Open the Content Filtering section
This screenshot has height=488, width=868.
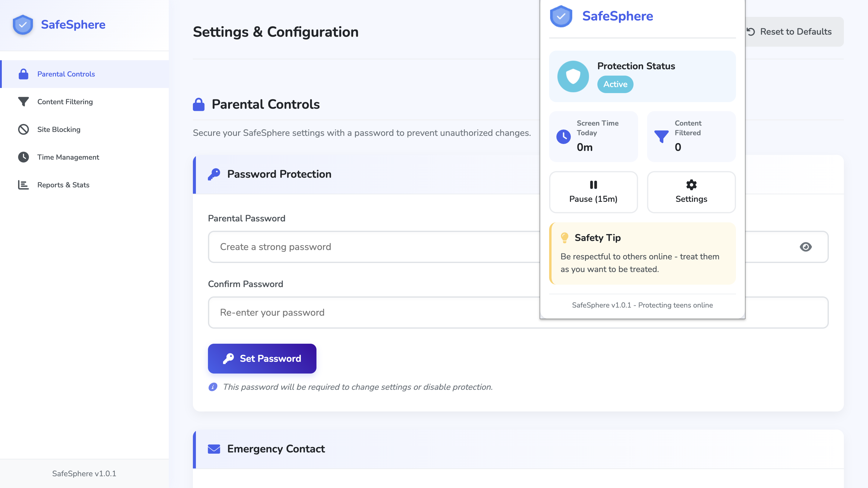65,102
